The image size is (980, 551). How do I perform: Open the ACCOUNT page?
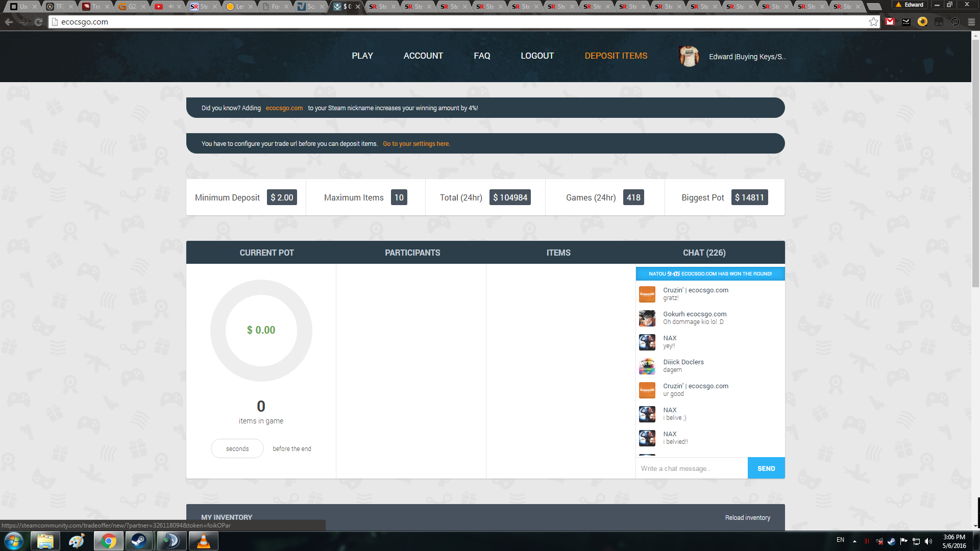pyautogui.click(x=423, y=56)
